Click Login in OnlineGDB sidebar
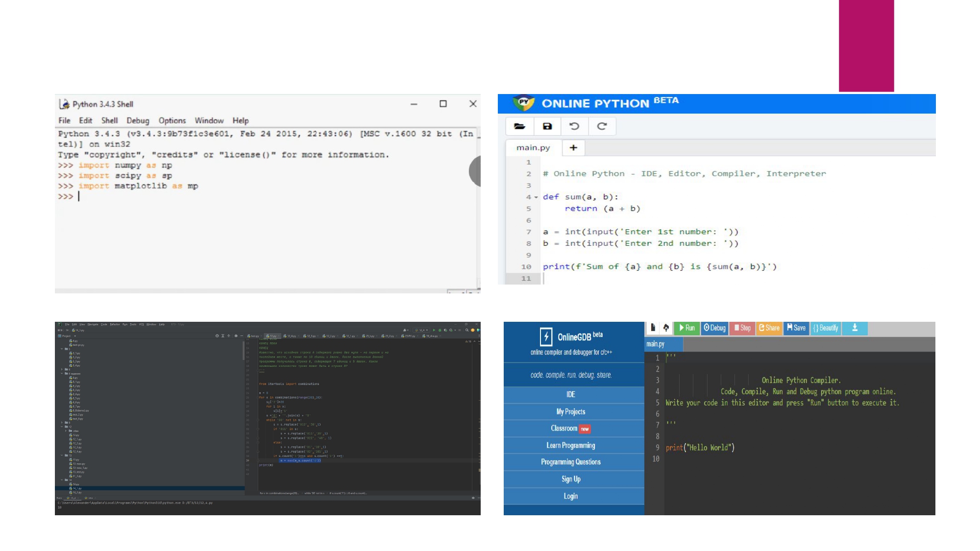 [571, 496]
